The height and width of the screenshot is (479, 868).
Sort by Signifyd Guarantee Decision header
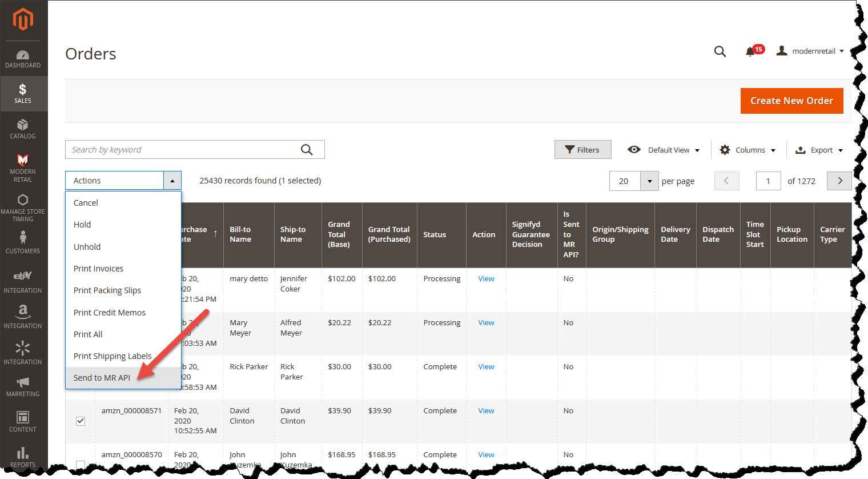[x=532, y=234]
